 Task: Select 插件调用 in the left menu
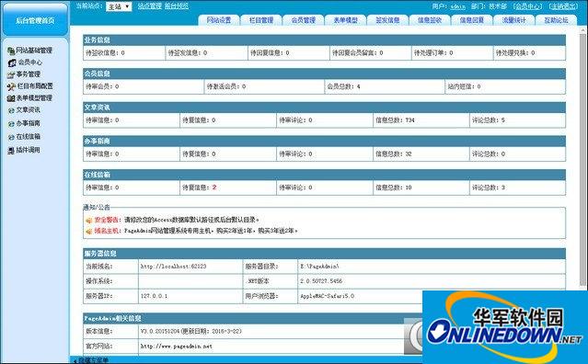tap(28, 150)
